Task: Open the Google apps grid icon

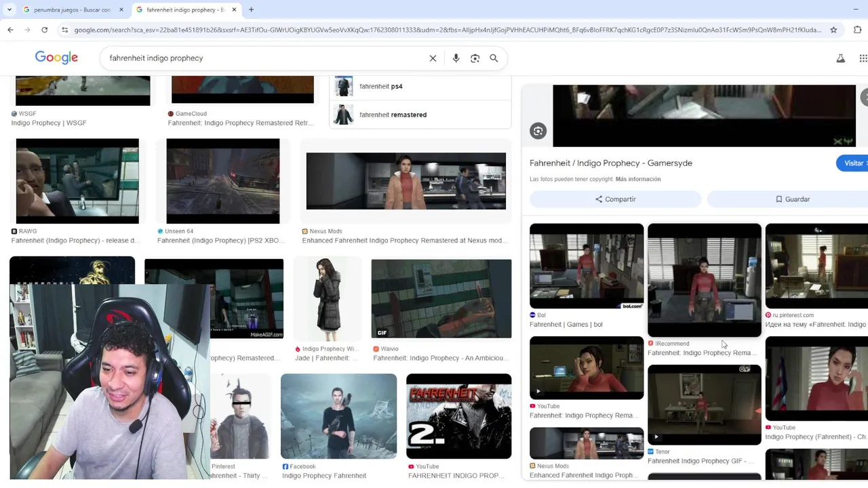Action: click(x=863, y=59)
